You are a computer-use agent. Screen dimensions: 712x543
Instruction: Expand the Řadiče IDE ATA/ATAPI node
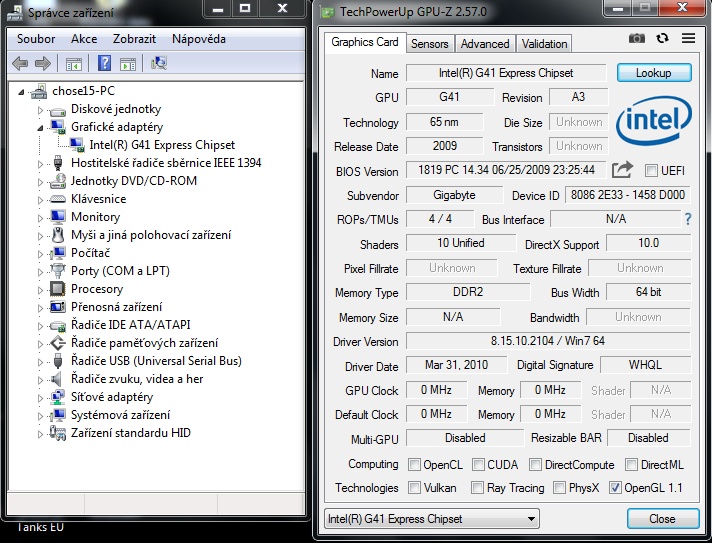(40, 326)
